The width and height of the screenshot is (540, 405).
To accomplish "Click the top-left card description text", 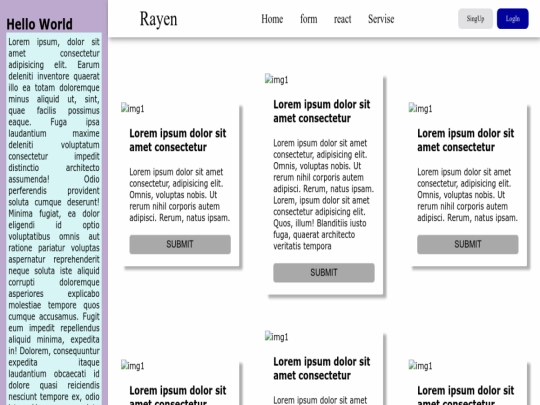I will coord(180,195).
